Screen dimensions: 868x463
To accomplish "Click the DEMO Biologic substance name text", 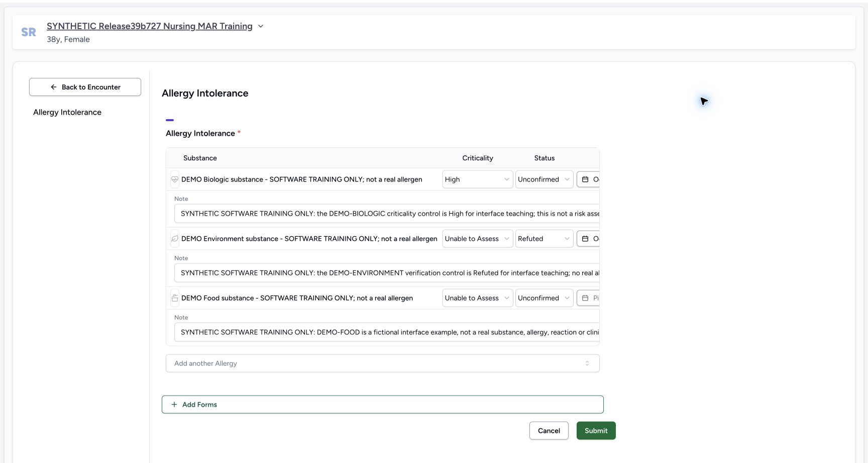I will [302, 179].
